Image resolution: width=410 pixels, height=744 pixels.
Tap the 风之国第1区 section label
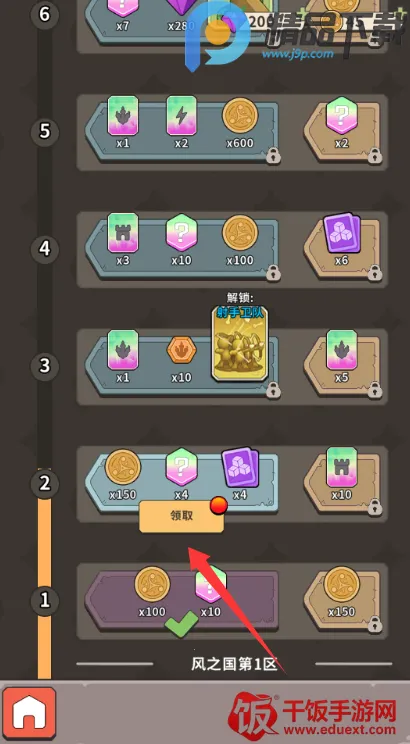pos(234,664)
